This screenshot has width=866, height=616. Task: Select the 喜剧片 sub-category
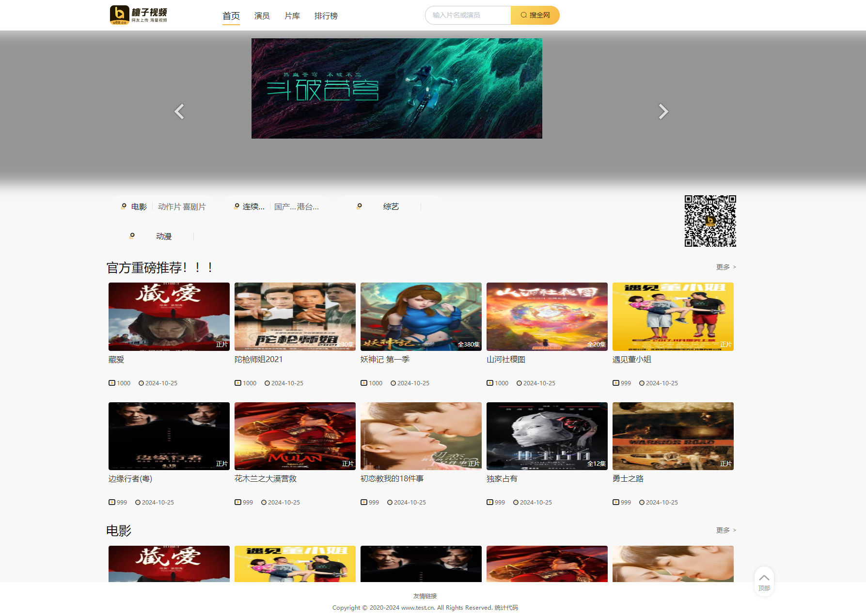194,207
